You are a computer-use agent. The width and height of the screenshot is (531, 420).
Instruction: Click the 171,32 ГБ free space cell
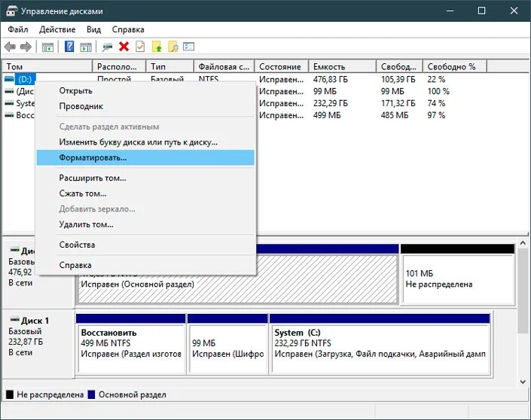398,103
